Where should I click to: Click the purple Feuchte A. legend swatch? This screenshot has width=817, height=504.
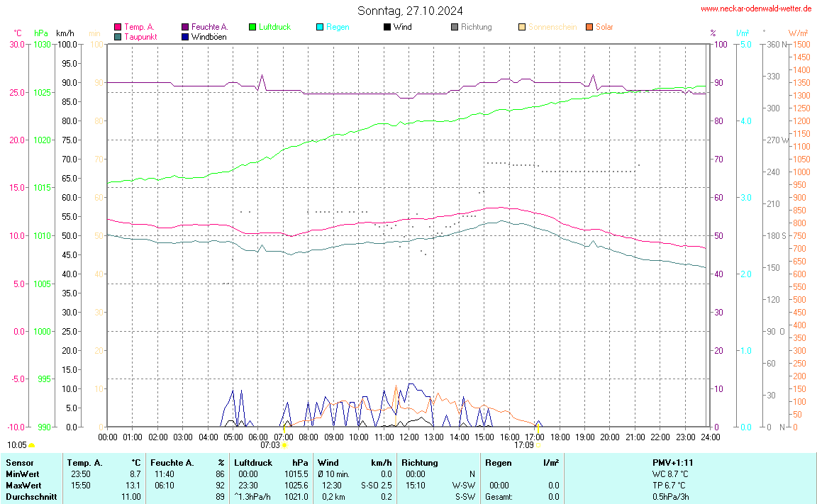click(x=185, y=27)
